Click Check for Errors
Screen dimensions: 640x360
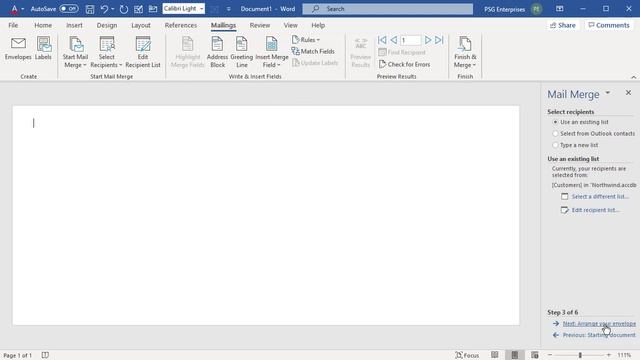click(404, 64)
